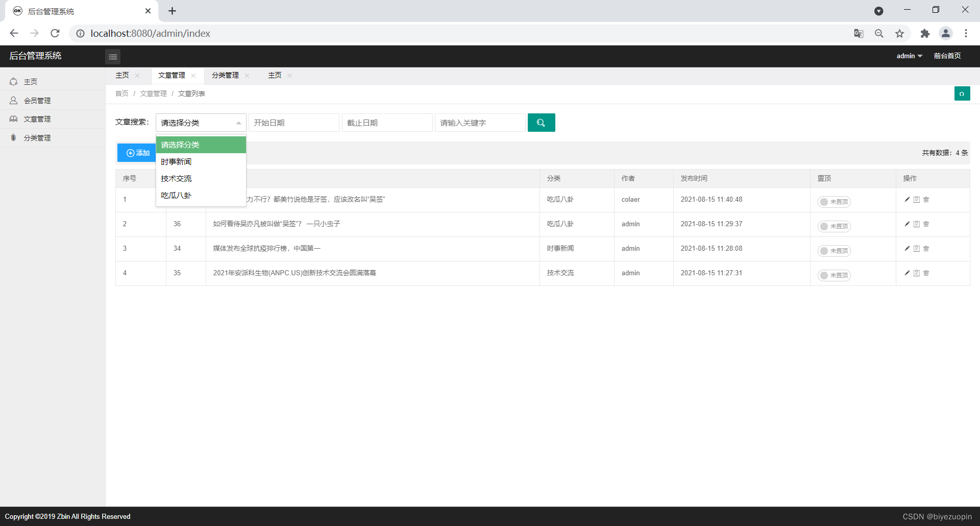This screenshot has height=526, width=980.
Task: Open the 请选择分类 category dropdown box
Action: (x=201, y=123)
